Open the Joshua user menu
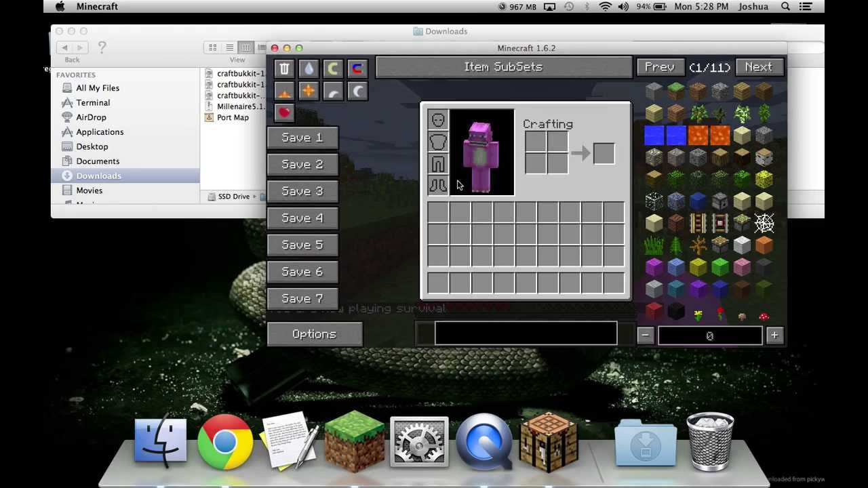This screenshot has height=488, width=868. 753,7
